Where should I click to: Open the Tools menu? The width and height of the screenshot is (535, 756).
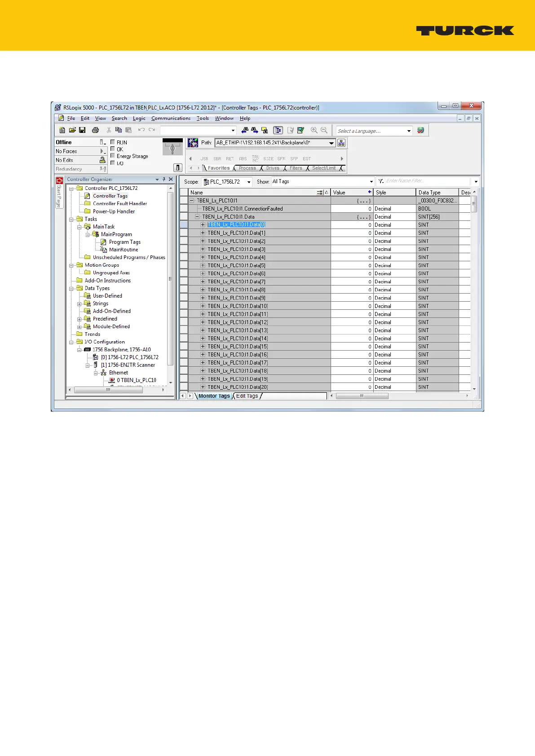[203, 119]
